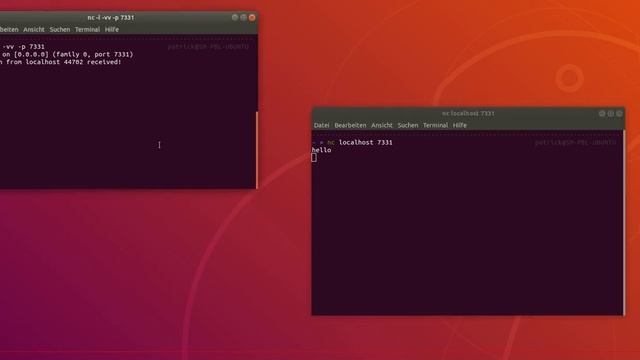
Task: Open Suchen menu in nc localhost window
Action: (408, 125)
